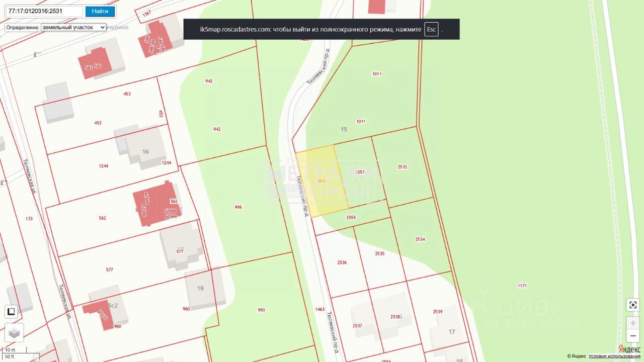This screenshot has width=644, height=362.
Task: Select parcel label 2537
Action: 357,326
